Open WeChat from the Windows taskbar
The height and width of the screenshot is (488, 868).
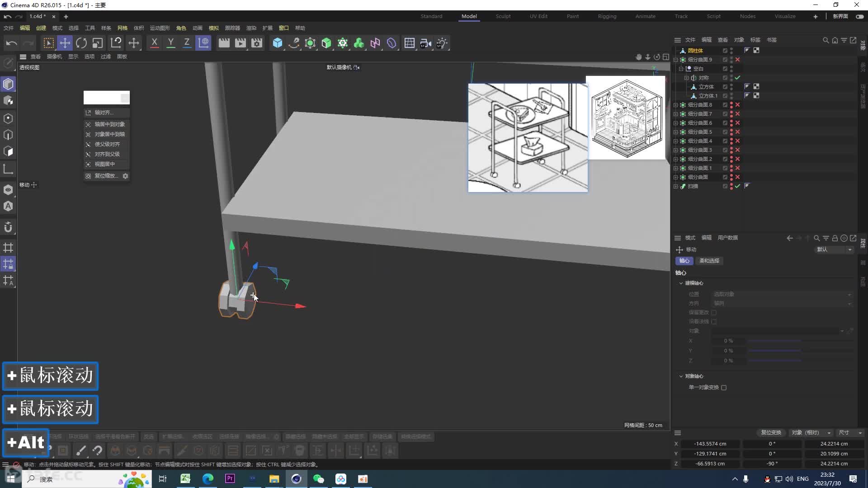(x=319, y=479)
